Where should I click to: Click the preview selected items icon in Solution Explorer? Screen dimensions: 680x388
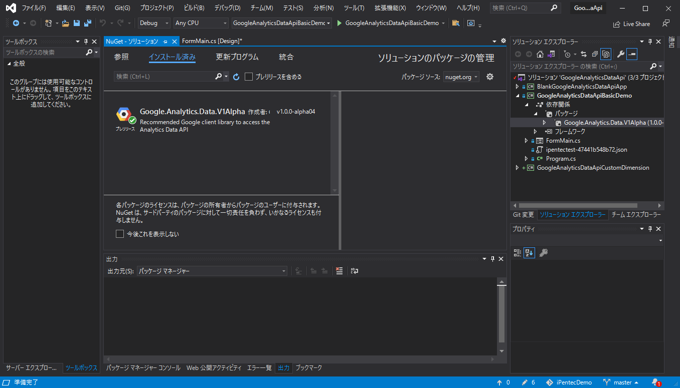tap(632, 54)
